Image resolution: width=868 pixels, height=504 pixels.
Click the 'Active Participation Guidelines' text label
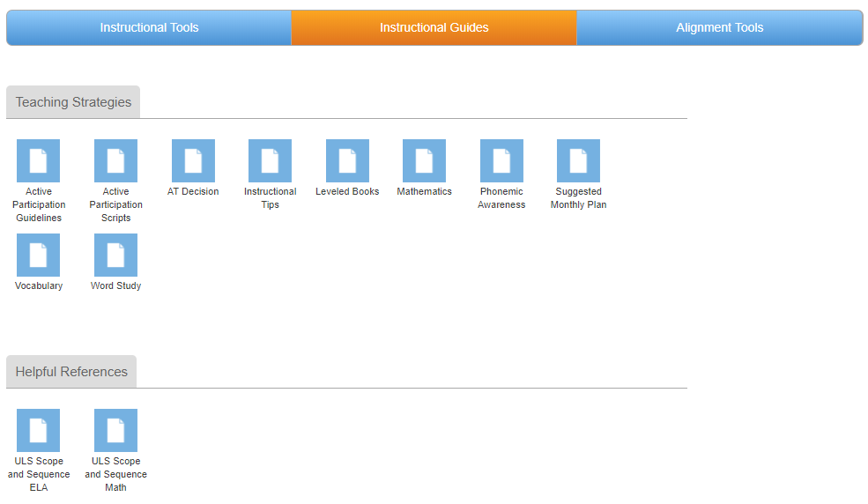pyautogui.click(x=39, y=204)
